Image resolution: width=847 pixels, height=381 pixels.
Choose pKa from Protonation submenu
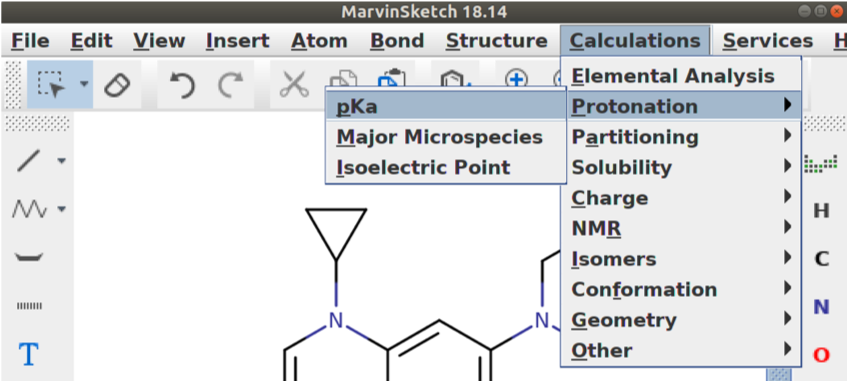pyautogui.click(x=446, y=108)
